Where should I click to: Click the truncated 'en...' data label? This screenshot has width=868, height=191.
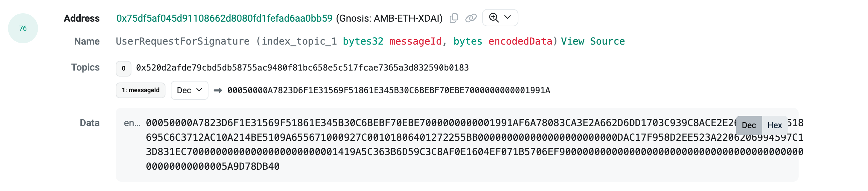coord(132,123)
